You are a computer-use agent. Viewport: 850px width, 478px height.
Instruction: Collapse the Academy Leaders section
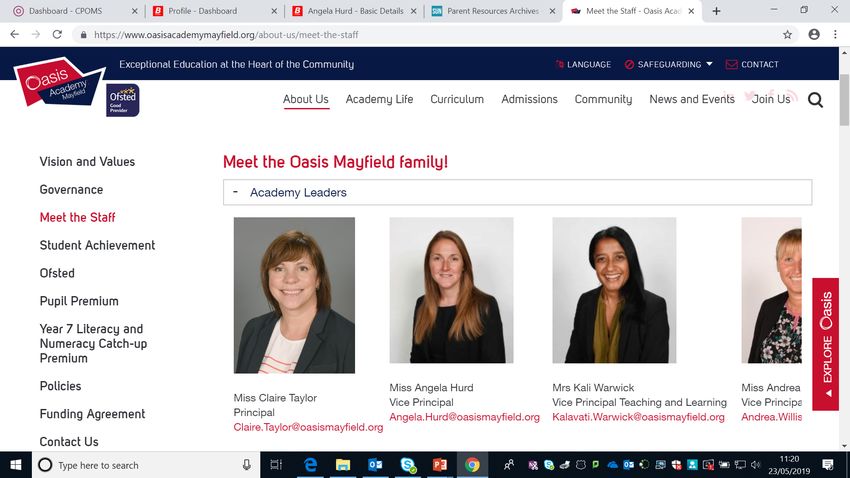pos(517,192)
